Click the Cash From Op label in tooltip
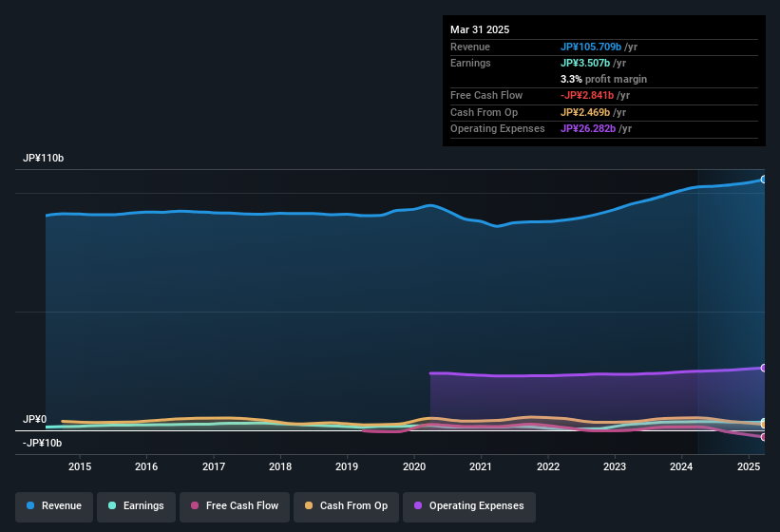The image size is (780, 532). click(x=484, y=112)
